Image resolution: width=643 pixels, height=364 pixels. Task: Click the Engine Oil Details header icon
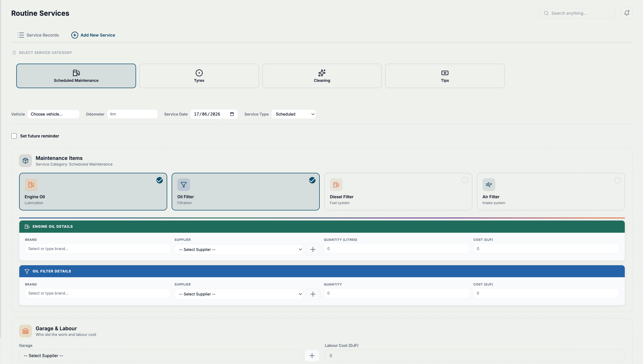coord(27,227)
